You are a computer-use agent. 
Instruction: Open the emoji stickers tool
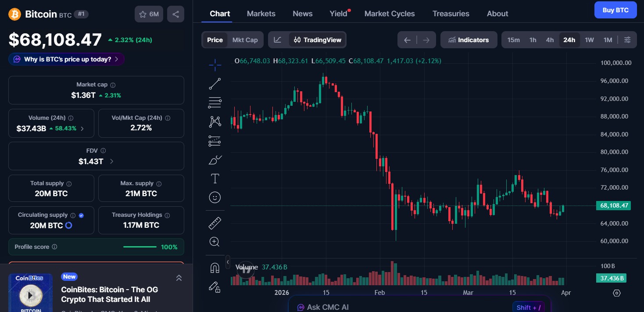(215, 197)
